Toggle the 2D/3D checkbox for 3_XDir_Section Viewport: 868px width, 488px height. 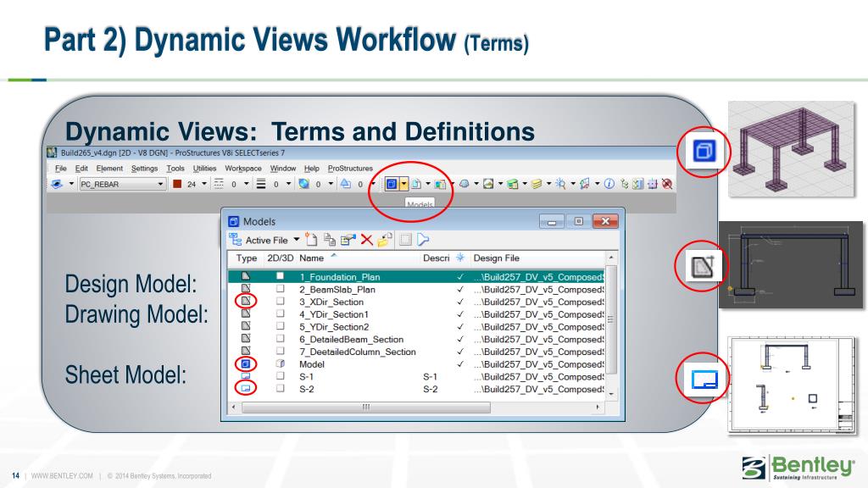pos(280,301)
